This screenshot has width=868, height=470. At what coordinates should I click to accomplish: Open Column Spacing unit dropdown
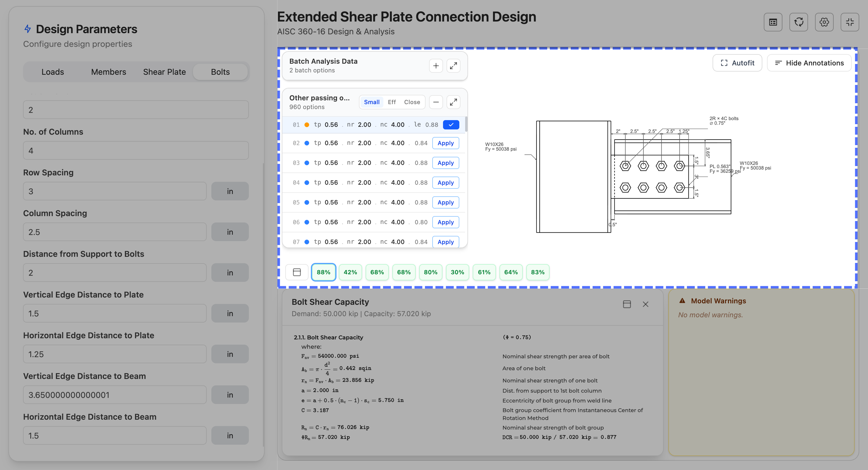click(x=230, y=232)
